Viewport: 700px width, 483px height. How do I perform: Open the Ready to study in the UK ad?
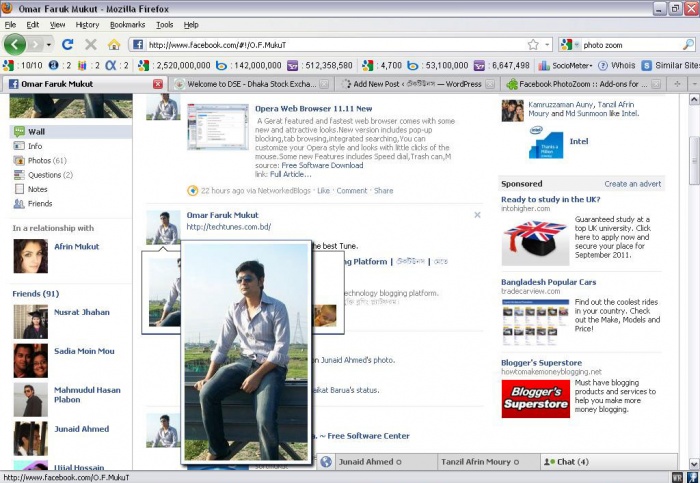pyautogui.click(x=550, y=199)
